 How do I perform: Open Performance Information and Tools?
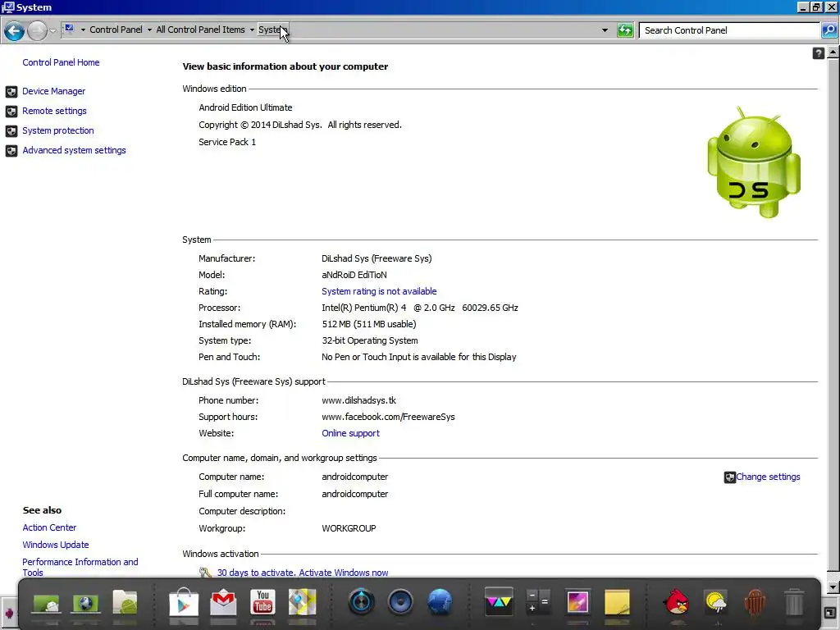(80, 567)
